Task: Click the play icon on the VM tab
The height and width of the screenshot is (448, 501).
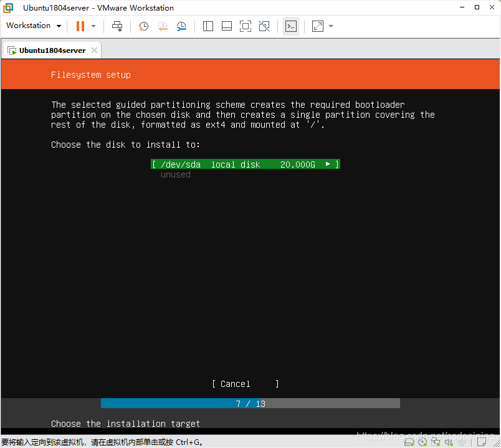Action: [x=12, y=50]
